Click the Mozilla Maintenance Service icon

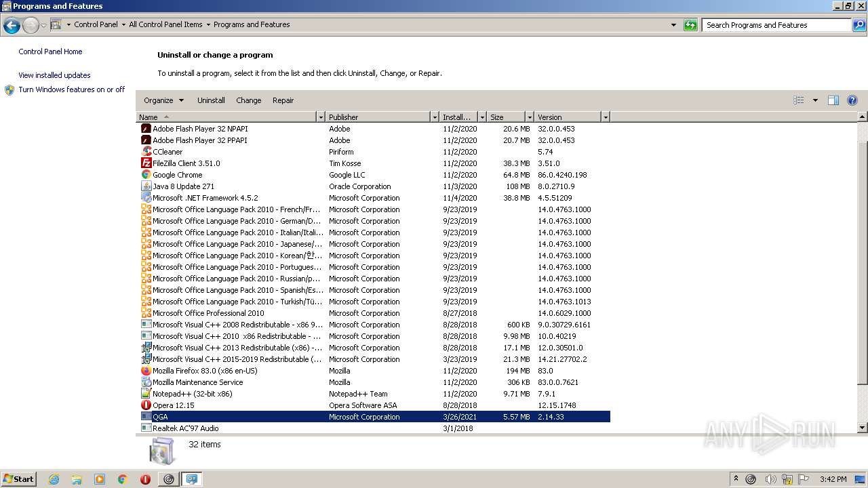146,382
